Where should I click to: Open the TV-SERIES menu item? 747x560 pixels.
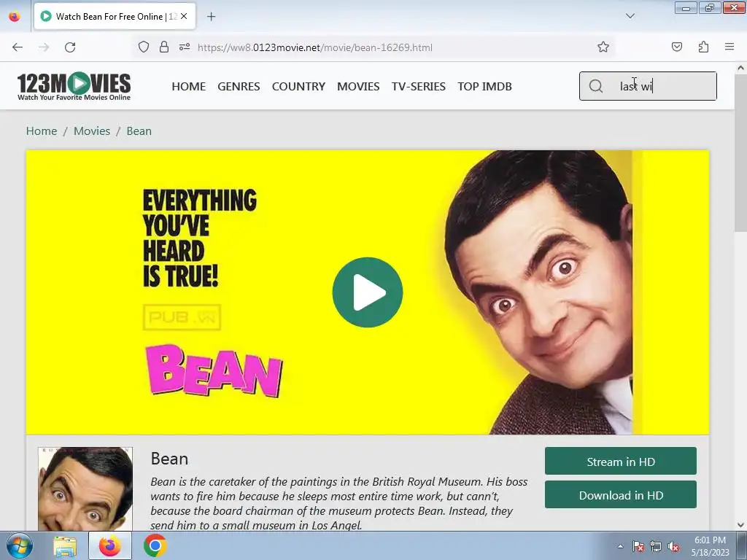(x=419, y=87)
